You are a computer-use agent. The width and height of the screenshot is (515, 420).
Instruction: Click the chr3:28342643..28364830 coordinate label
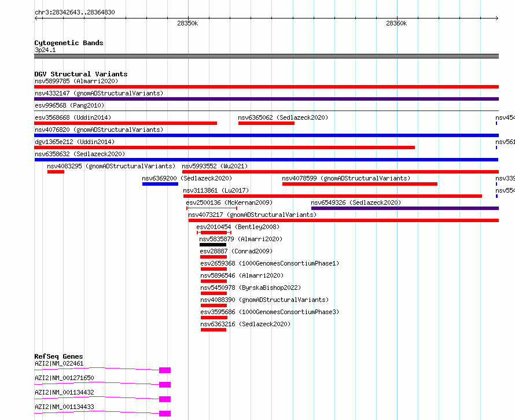(x=75, y=12)
